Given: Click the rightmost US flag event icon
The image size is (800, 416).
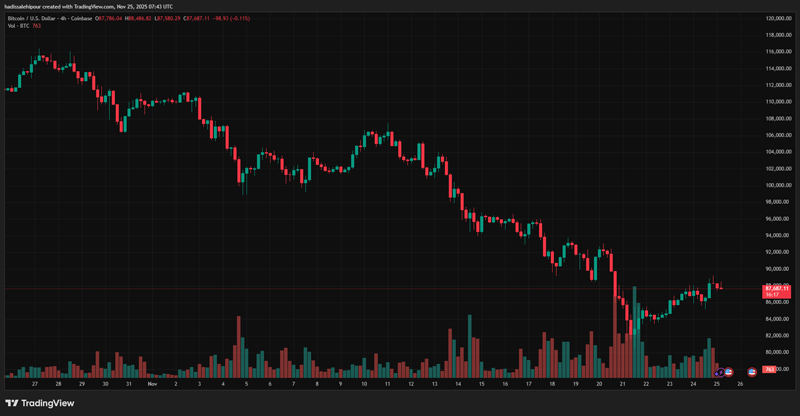Looking at the screenshot, I should [751, 372].
